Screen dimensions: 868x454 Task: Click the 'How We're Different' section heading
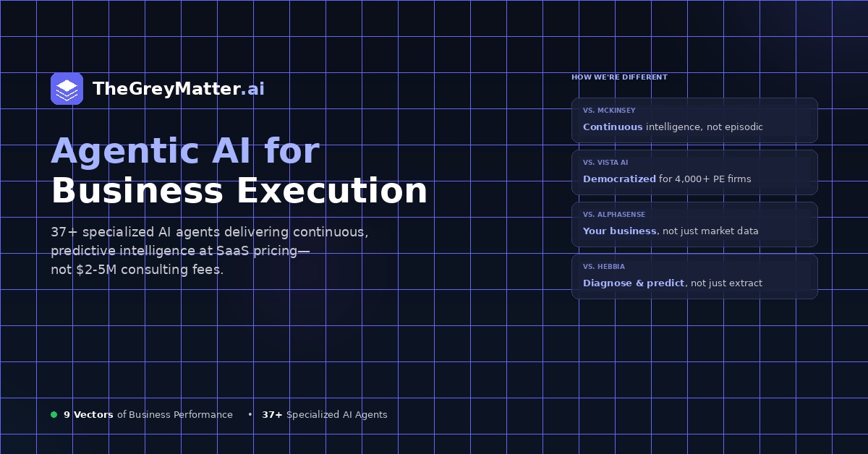(619, 77)
